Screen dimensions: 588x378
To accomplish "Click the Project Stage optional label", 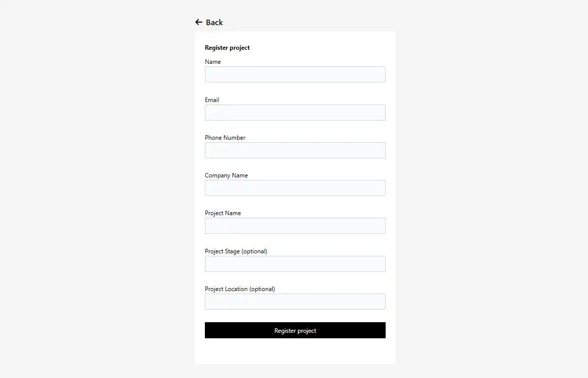I will [236, 251].
